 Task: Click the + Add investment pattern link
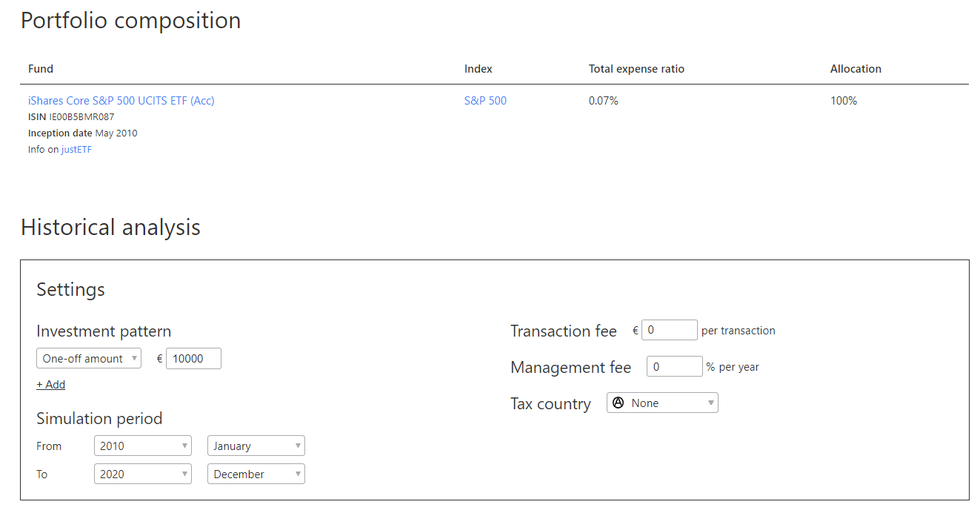click(x=50, y=385)
